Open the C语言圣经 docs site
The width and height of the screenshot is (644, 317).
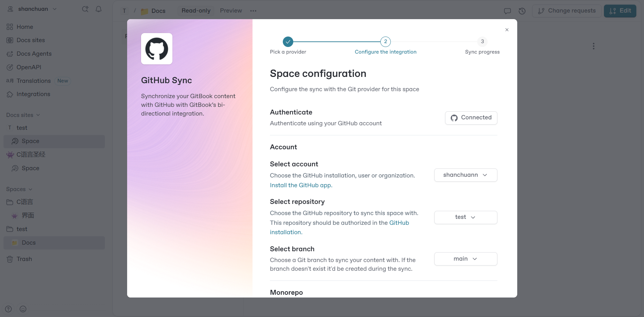(54, 155)
